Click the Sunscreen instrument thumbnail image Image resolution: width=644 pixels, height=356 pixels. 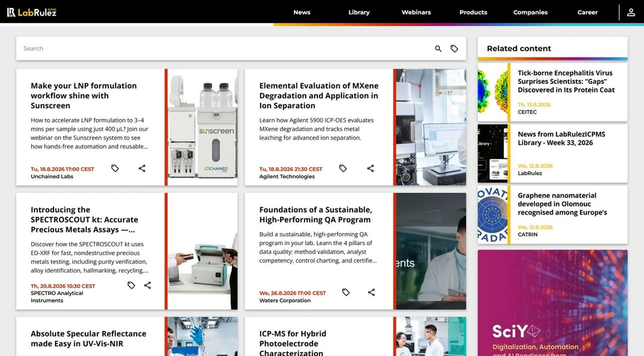tap(202, 127)
